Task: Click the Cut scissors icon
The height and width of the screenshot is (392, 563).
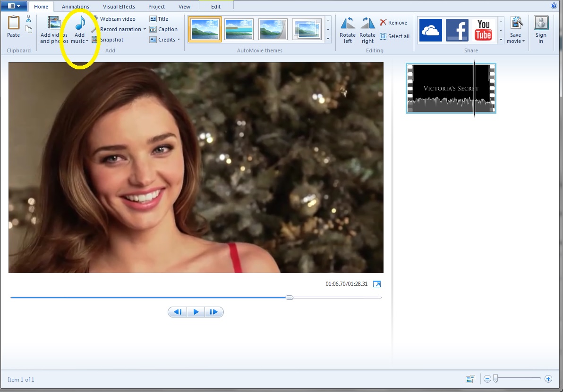Action: [28, 19]
